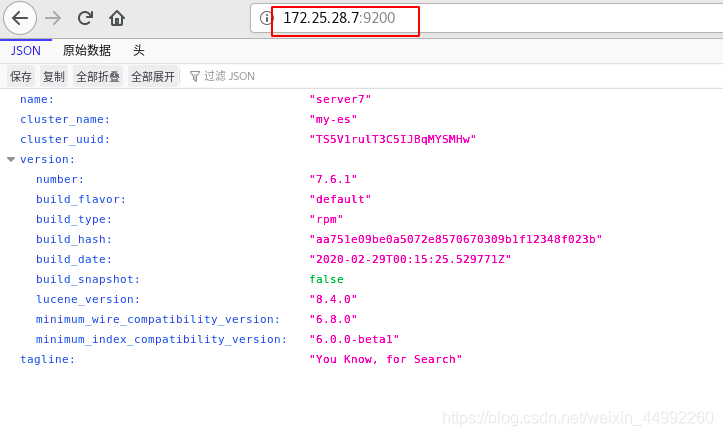
Task: Click the build date value "2020-02-29T00:15:25.529771Z"
Action: 410,259
